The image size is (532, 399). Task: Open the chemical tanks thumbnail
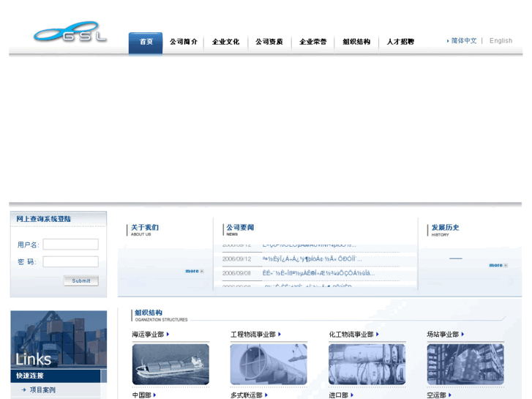coord(367,365)
